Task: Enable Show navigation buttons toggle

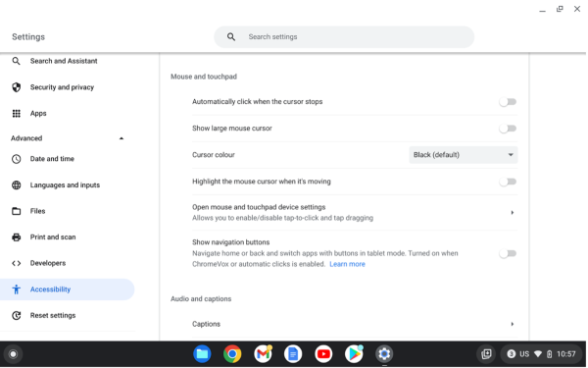Action: 508,254
